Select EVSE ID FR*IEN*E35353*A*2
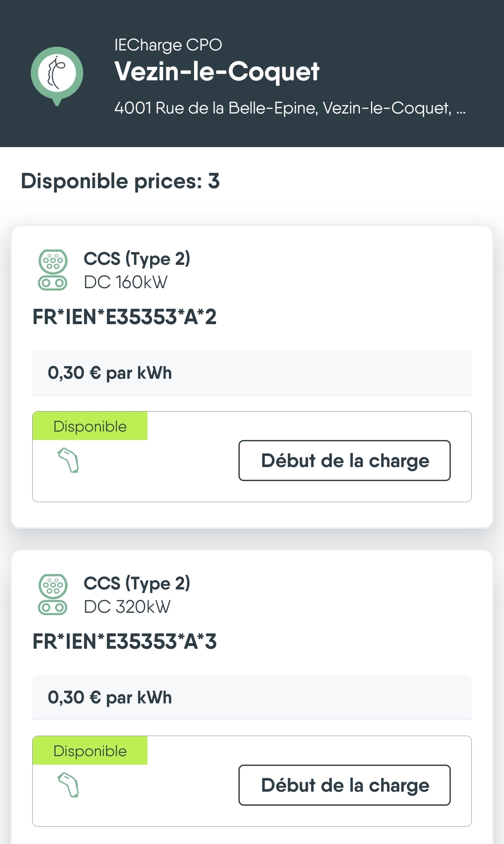 (x=125, y=317)
